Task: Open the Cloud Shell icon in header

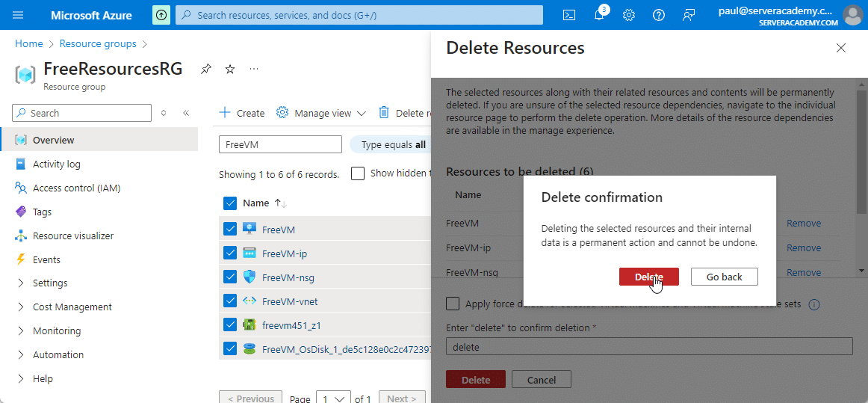Action: click(x=569, y=15)
